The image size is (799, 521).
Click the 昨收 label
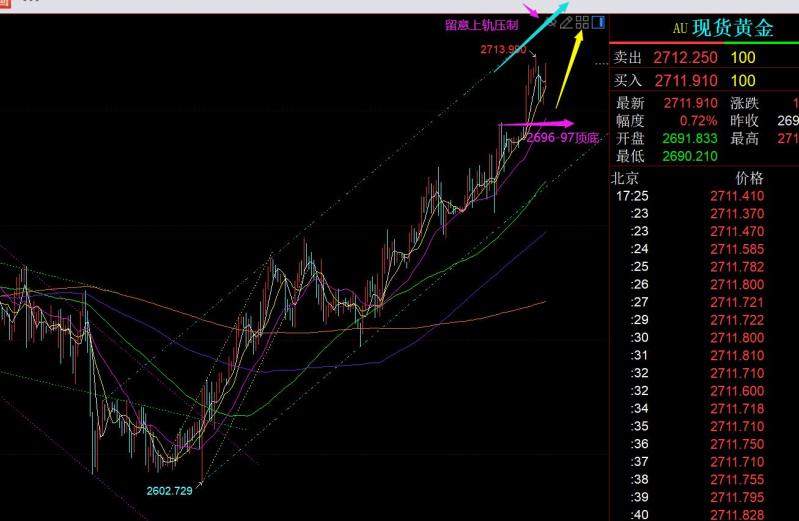[x=744, y=121]
